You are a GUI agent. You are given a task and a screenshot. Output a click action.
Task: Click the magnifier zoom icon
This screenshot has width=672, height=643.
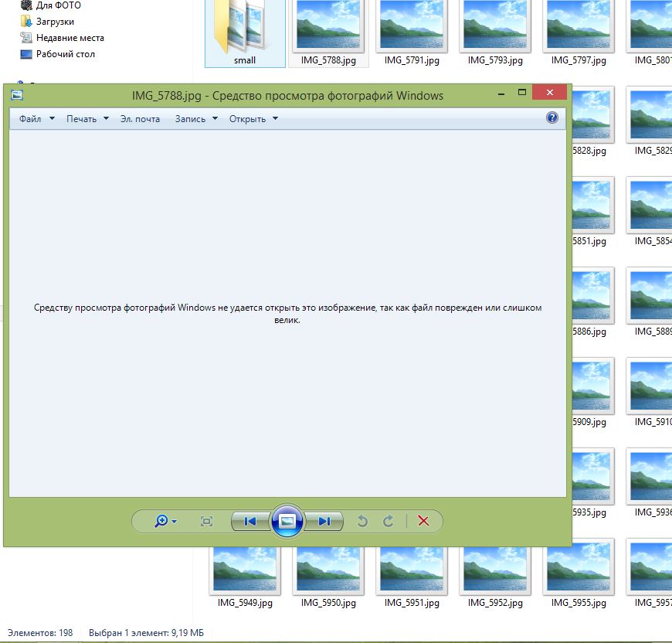tap(161, 521)
